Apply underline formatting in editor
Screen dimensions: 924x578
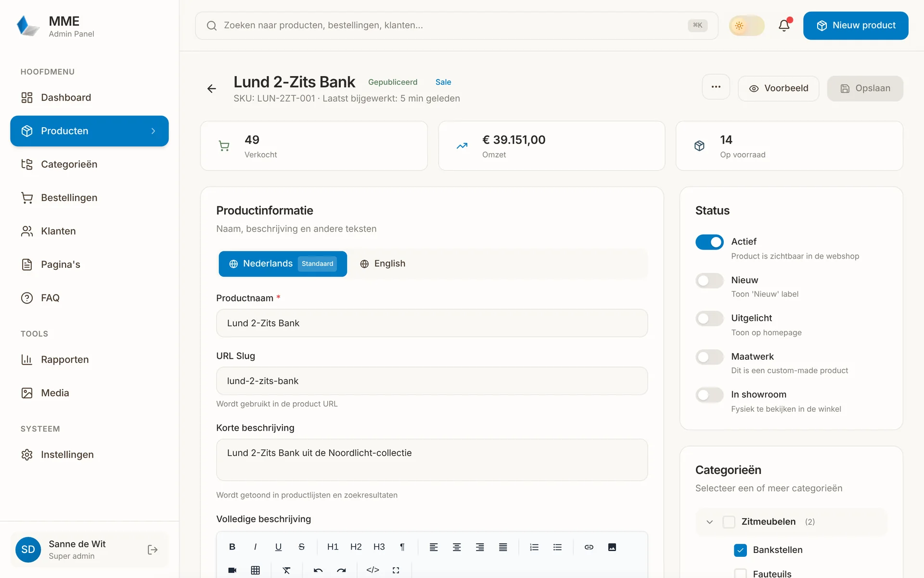click(278, 547)
